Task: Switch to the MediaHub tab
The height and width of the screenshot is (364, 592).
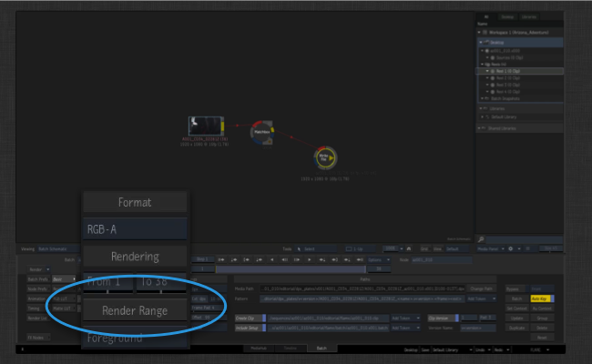Action: tap(259, 349)
